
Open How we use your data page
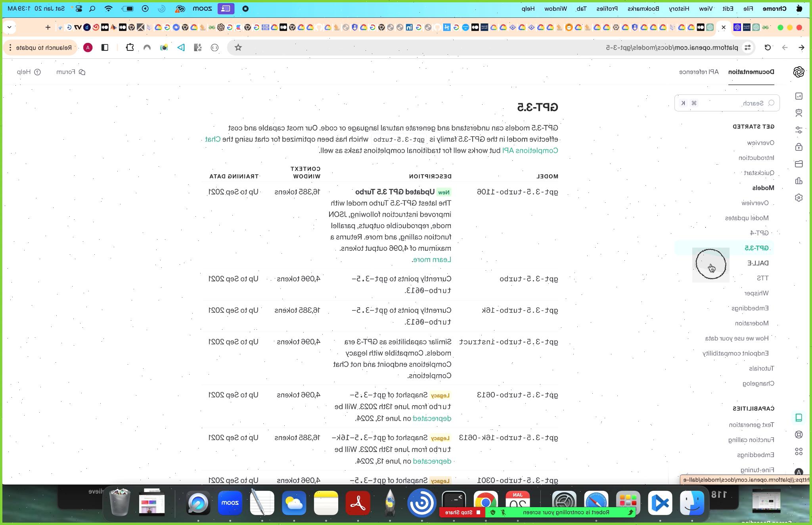click(x=737, y=338)
